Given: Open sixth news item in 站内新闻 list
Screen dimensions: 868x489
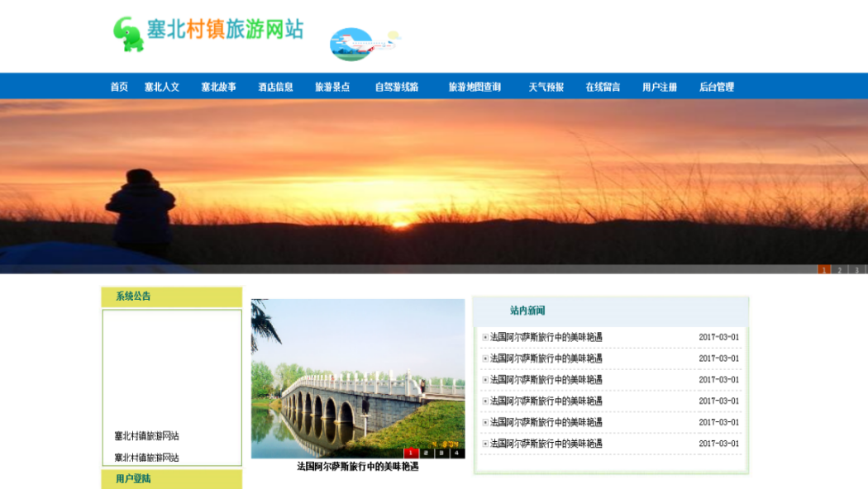Looking at the screenshot, I should (x=546, y=444).
